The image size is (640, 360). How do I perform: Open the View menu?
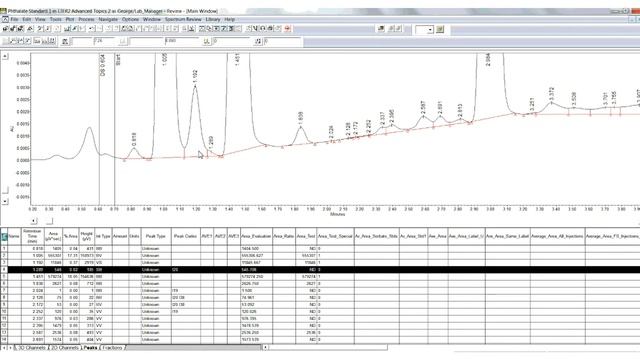click(x=40, y=19)
